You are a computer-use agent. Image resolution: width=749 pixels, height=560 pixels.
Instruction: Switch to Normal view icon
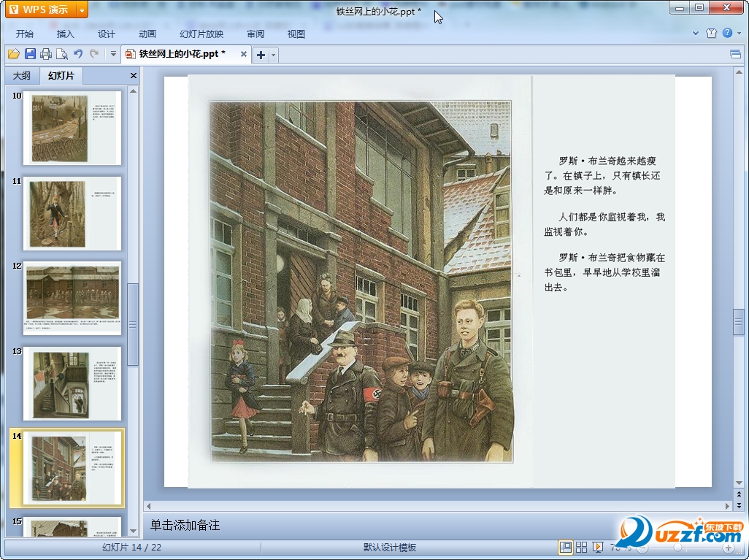pyautogui.click(x=566, y=547)
